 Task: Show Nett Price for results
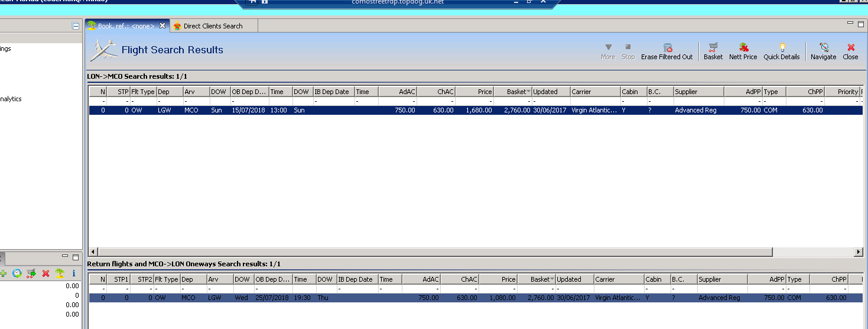pos(743,51)
